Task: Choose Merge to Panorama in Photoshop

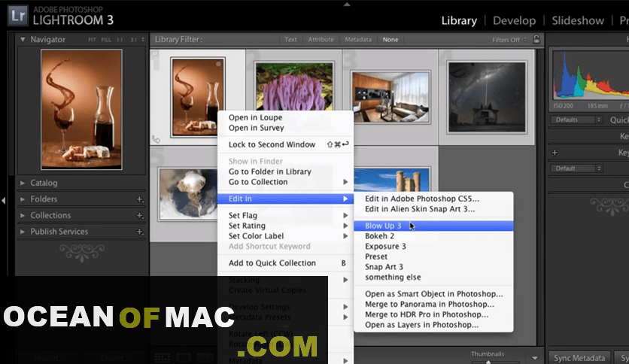Action: coord(433,305)
